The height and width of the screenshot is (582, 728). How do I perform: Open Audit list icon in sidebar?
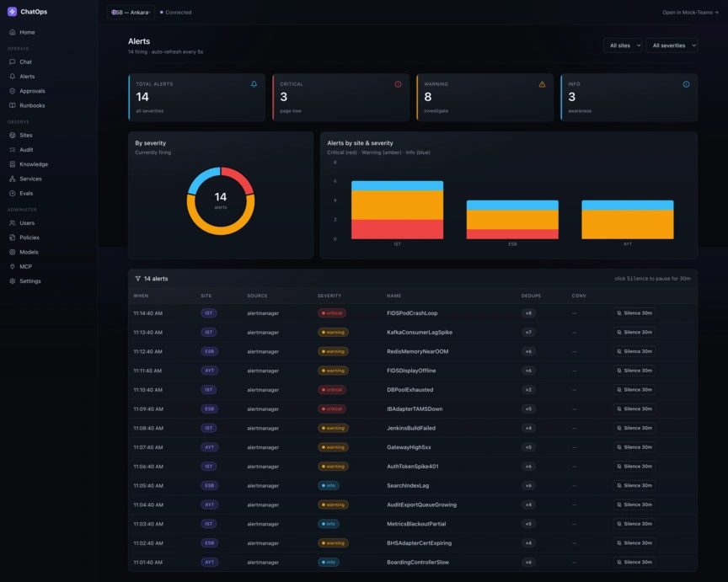12,149
